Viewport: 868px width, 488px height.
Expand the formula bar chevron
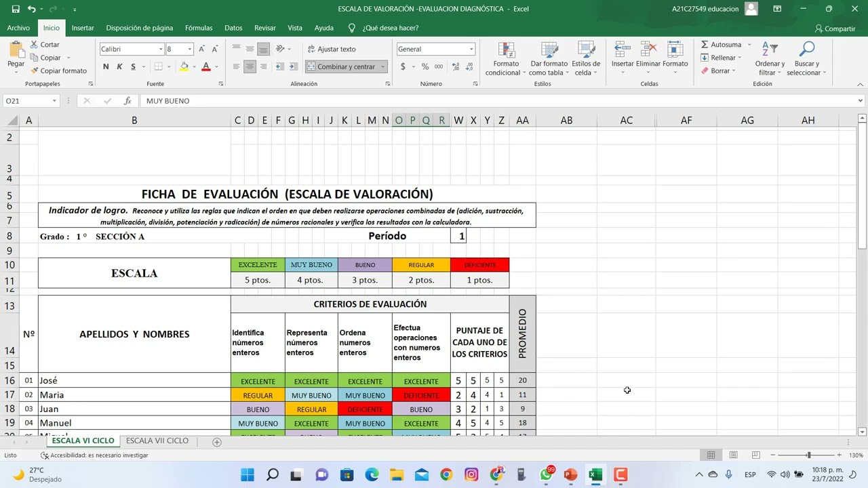(x=861, y=101)
